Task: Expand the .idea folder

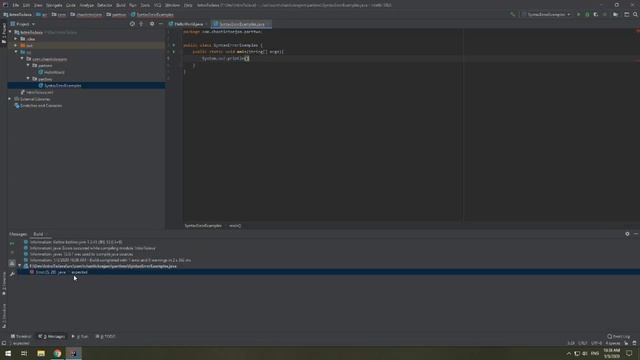Action: pos(16,39)
